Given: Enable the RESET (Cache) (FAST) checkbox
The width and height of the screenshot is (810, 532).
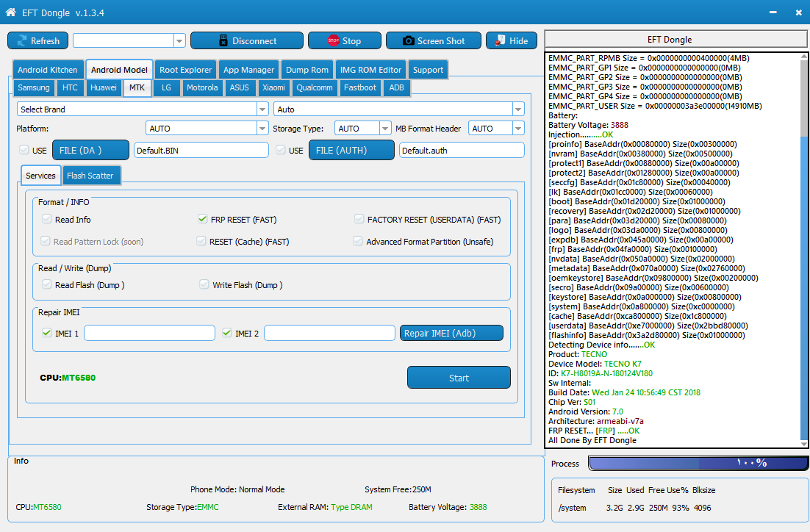Looking at the screenshot, I should pos(201,241).
